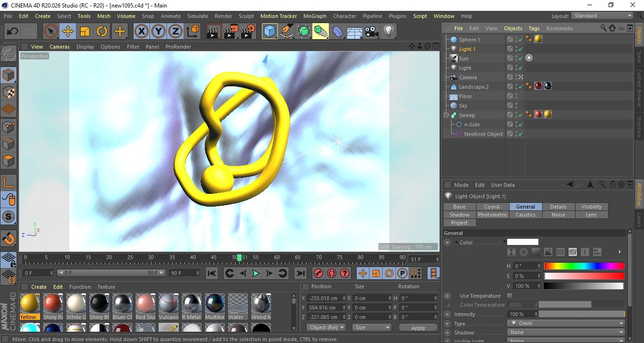Activate the Rotate tool
This screenshot has height=343, width=644.
tap(102, 32)
